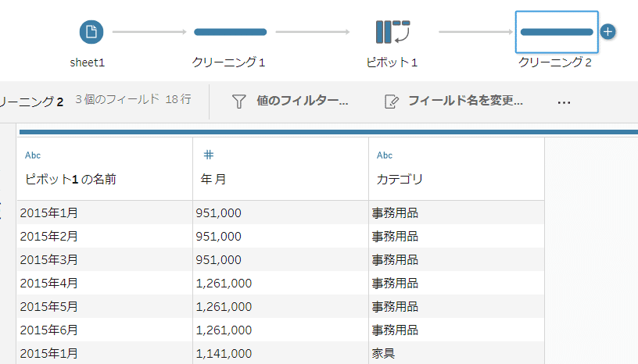The width and height of the screenshot is (638, 364).
Task: Click the sheet1 step label
Action: click(x=87, y=62)
